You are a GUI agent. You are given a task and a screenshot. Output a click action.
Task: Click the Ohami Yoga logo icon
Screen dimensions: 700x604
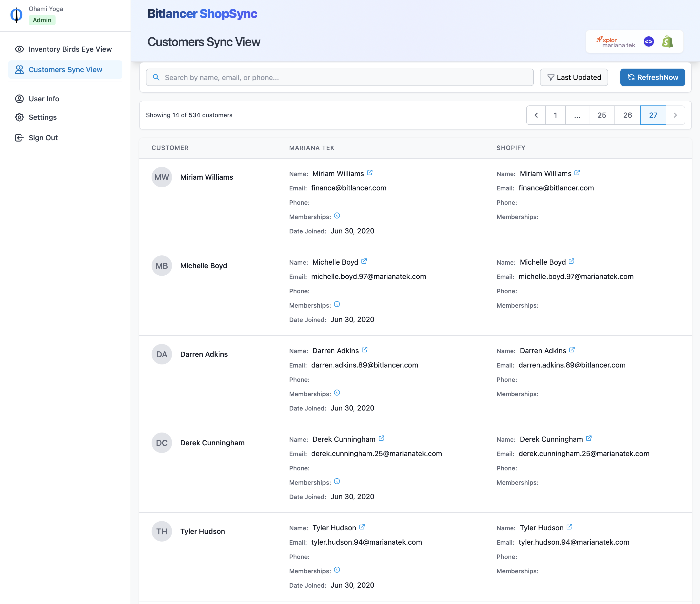click(x=16, y=15)
